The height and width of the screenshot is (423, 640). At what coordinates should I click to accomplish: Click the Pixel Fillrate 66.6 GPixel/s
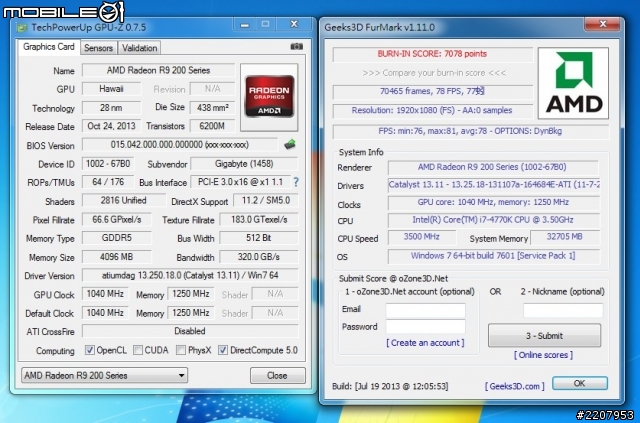click(117, 220)
